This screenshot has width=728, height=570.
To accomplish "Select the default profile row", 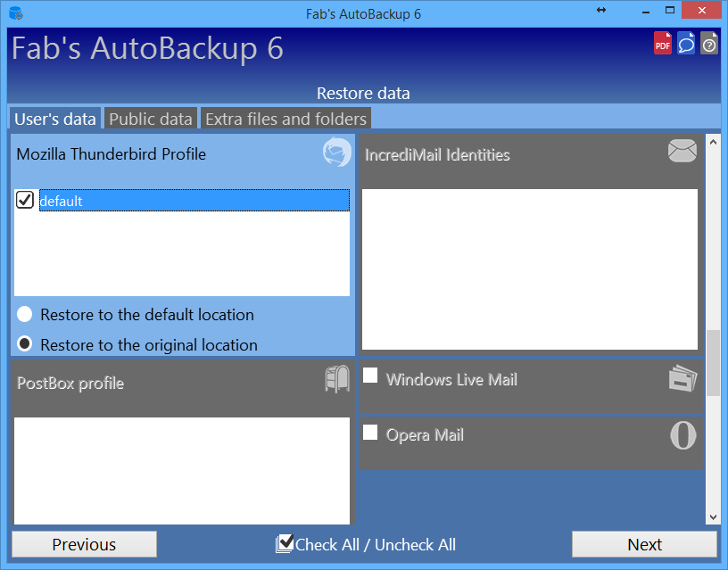I will coord(194,201).
